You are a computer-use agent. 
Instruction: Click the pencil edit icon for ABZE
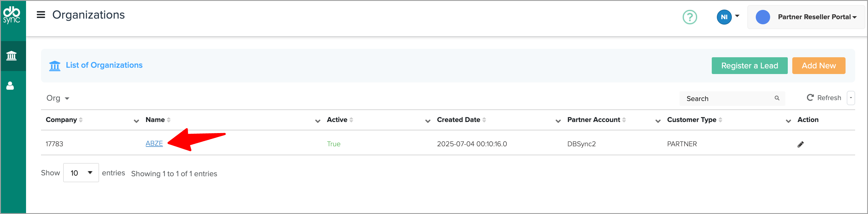click(x=800, y=144)
